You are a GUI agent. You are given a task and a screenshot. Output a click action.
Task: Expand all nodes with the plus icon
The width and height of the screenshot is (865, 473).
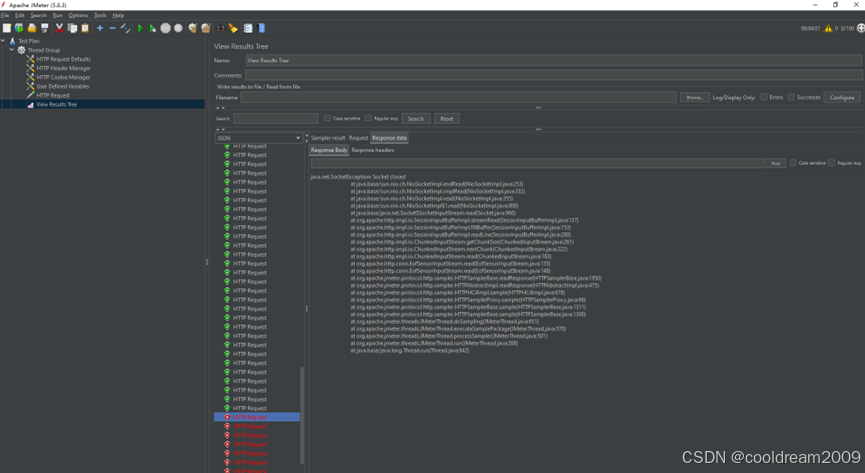tap(100, 28)
